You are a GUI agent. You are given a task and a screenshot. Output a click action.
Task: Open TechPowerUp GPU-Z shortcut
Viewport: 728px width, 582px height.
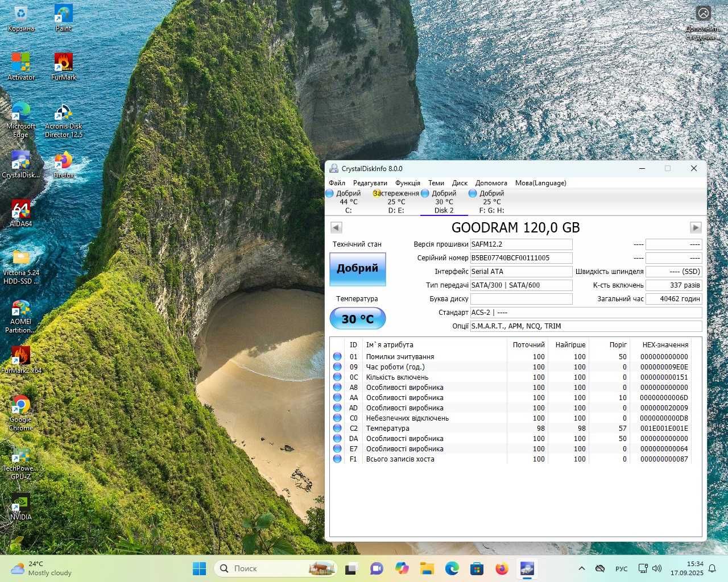(x=21, y=462)
